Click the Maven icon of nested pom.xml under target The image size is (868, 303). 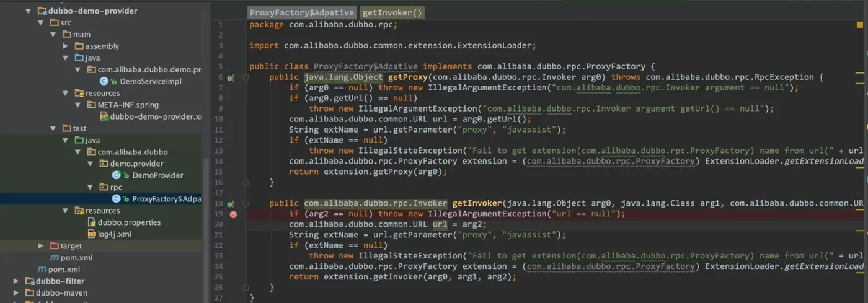pos(55,258)
